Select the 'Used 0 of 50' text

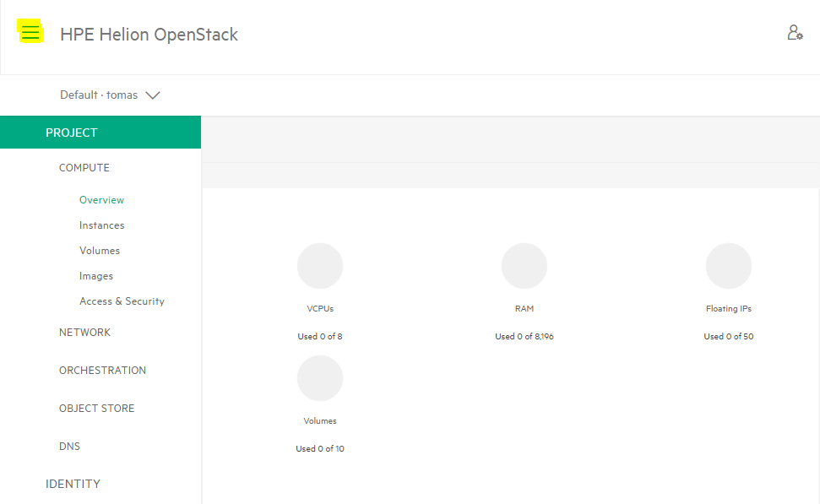click(729, 336)
